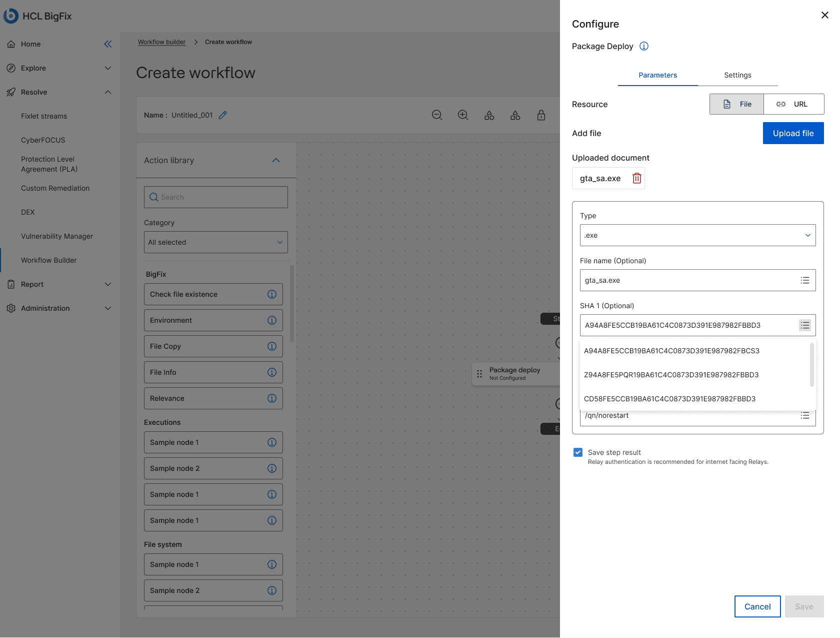Click the first layout shapes toolbar icon
The image size is (840, 638).
[x=489, y=115]
